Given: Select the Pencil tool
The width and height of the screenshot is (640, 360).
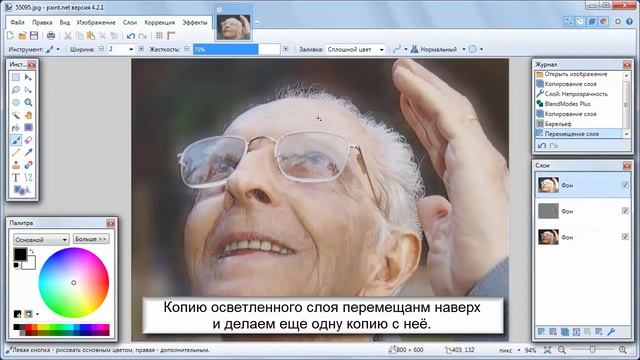Looking at the screenshot, I should (x=16, y=153).
